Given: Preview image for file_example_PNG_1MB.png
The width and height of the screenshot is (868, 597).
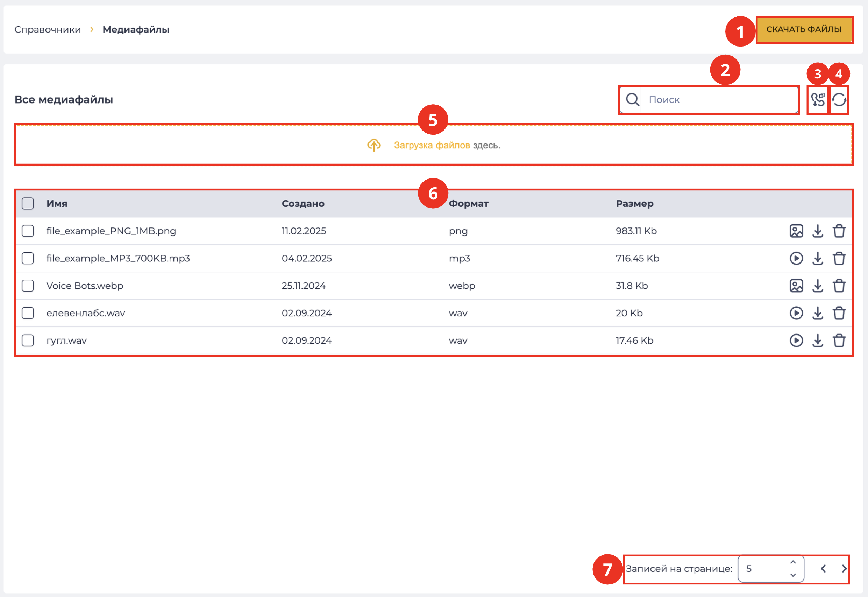Looking at the screenshot, I should tap(796, 231).
